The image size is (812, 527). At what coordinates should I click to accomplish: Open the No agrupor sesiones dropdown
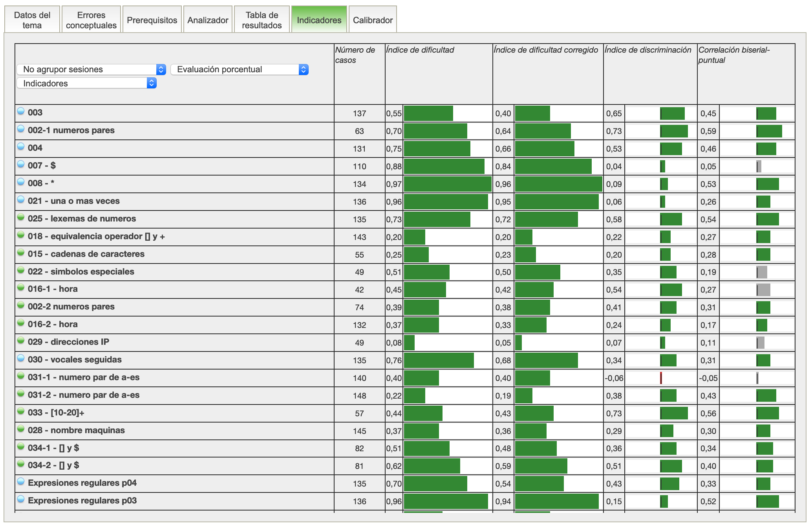click(91, 70)
